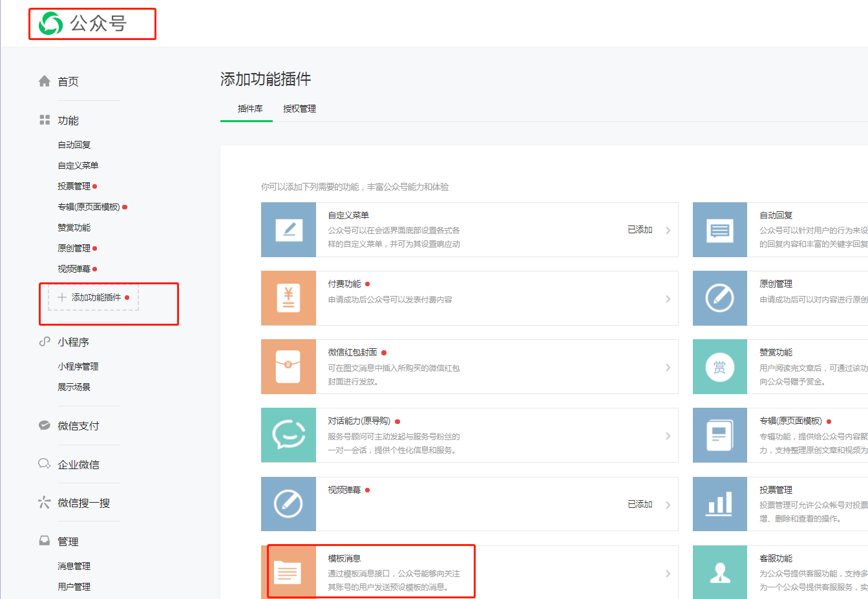Click the 模板消息 card title

point(344,558)
